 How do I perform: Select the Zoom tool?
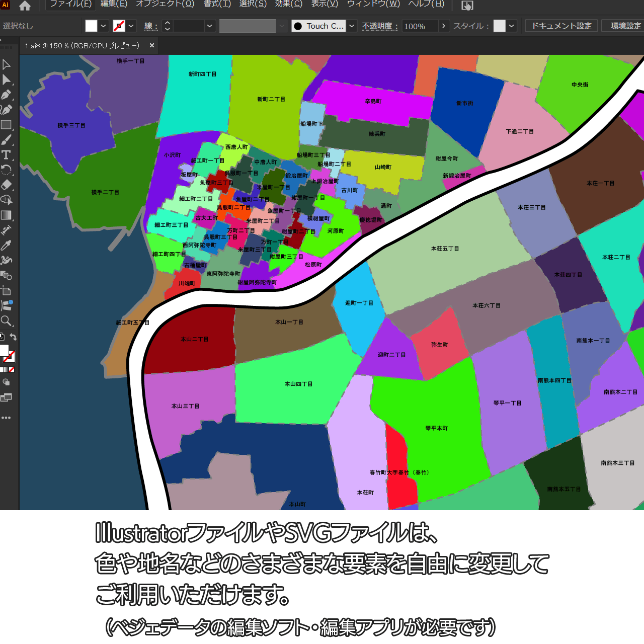7,321
